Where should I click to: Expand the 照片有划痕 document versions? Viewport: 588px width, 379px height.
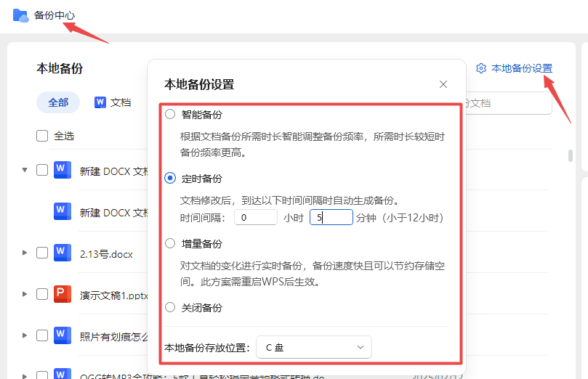coord(25,335)
